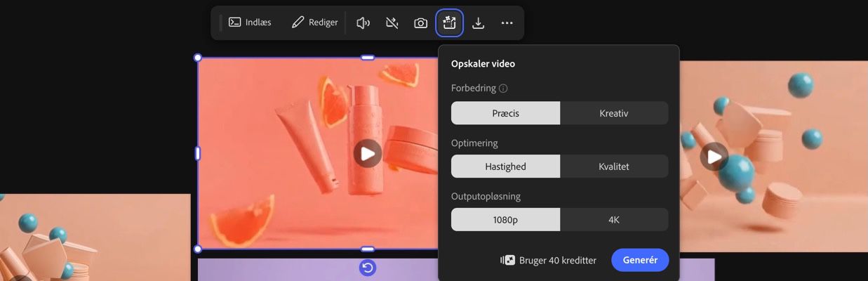Click the Indlæs prompt button
Viewport: 868px width, 281px height.
pos(250,22)
